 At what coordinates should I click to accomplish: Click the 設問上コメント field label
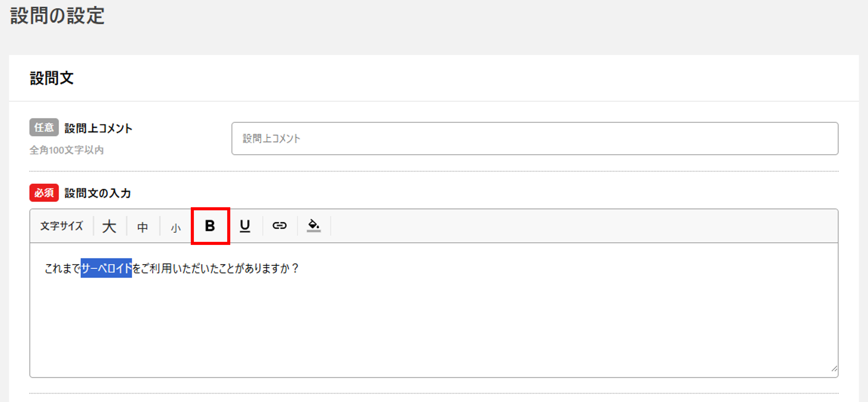point(98,128)
